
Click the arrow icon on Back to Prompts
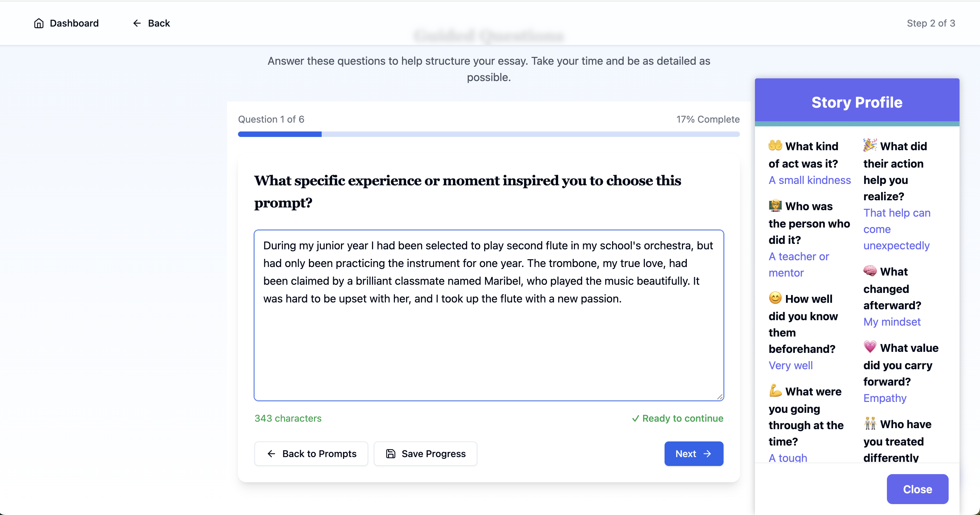coord(271,453)
